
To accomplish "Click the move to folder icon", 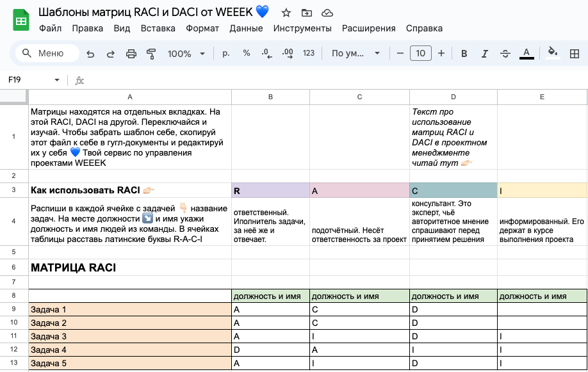I will coord(307,13).
